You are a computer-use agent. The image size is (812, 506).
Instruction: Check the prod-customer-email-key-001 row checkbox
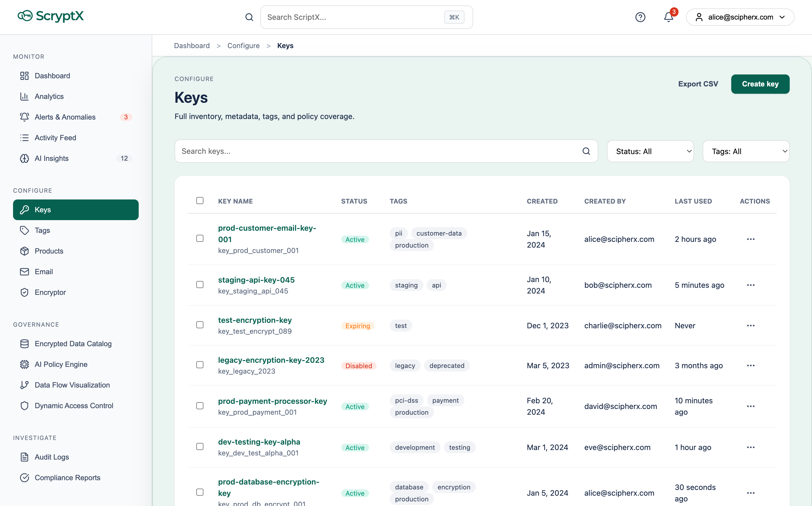(x=200, y=238)
